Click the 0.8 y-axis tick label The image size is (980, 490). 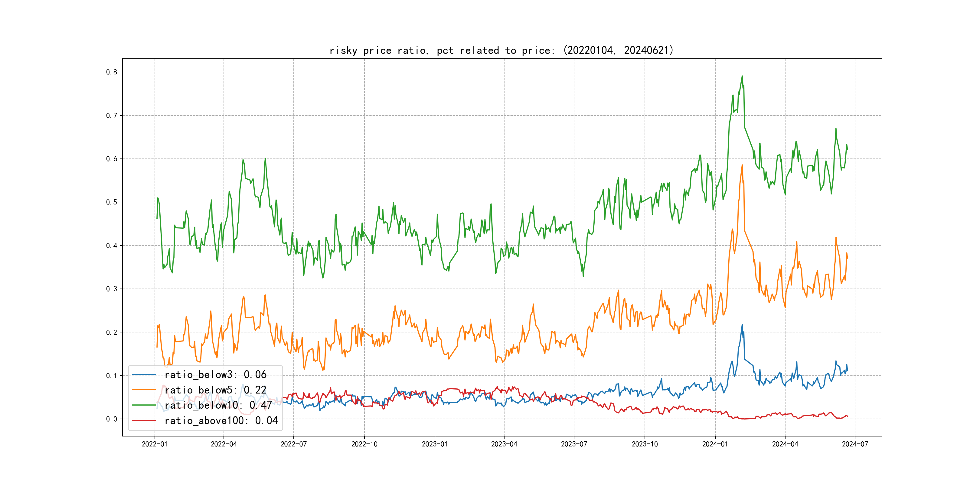112,72
